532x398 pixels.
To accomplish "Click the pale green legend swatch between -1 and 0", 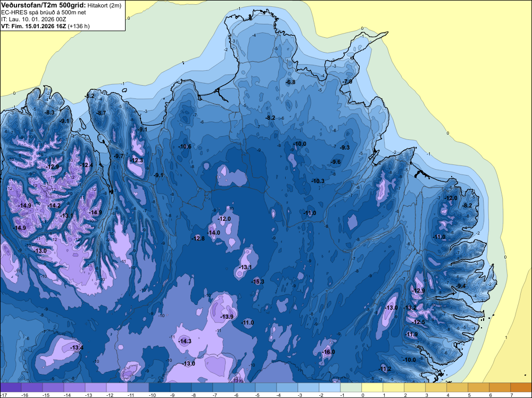I will 351,387.
